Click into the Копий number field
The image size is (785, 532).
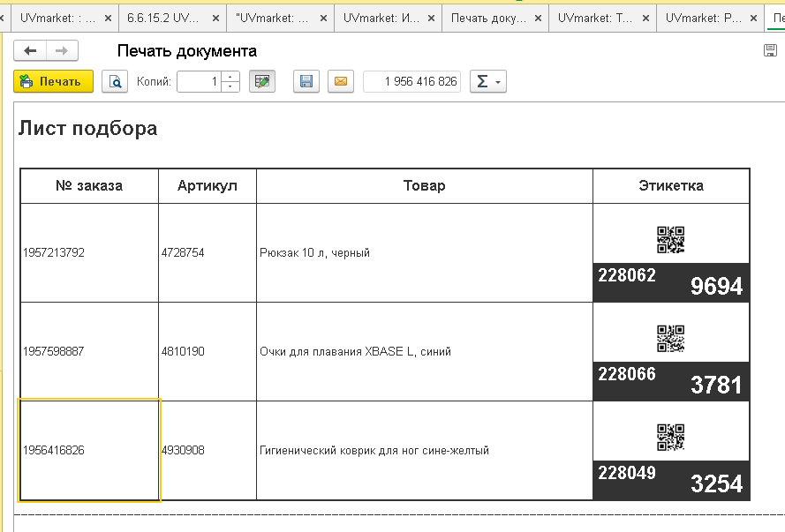[x=200, y=81]
